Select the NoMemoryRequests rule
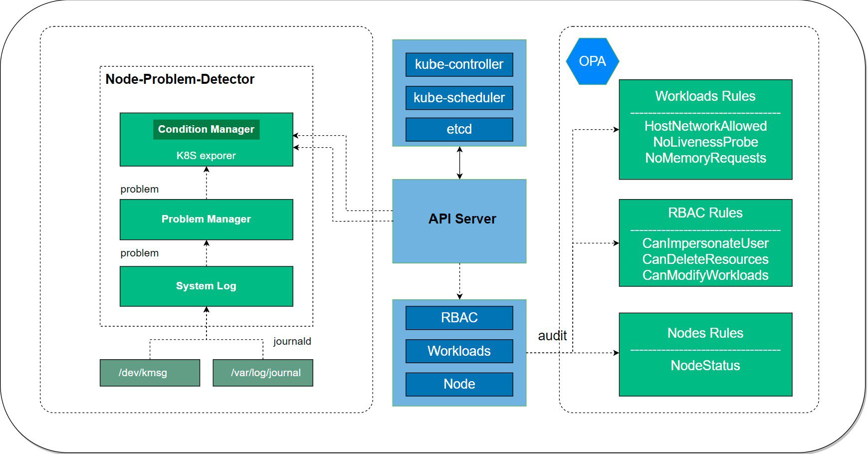The width and height of the screenshot is (868, 454). click(x=705, y=158)
